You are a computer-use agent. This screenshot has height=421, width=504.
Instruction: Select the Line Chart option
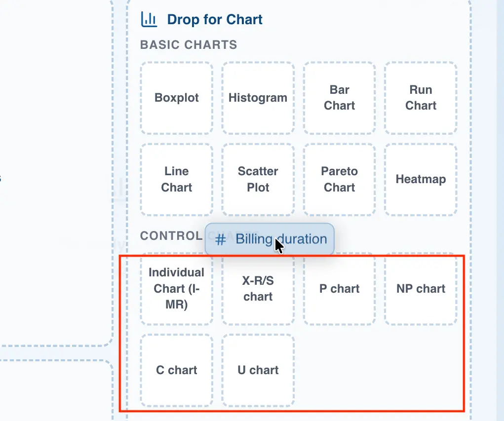pos(176,179)
